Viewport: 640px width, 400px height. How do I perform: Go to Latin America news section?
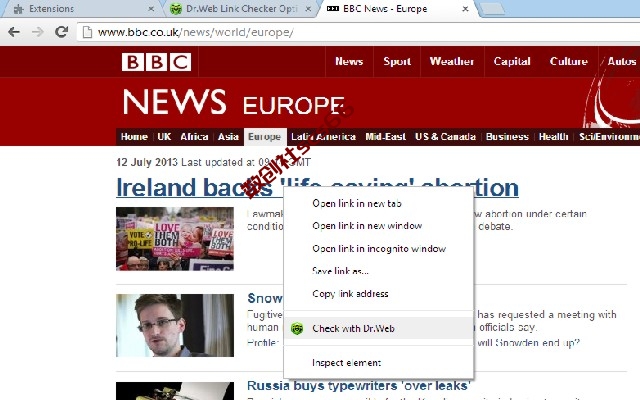tap(323, 137)
